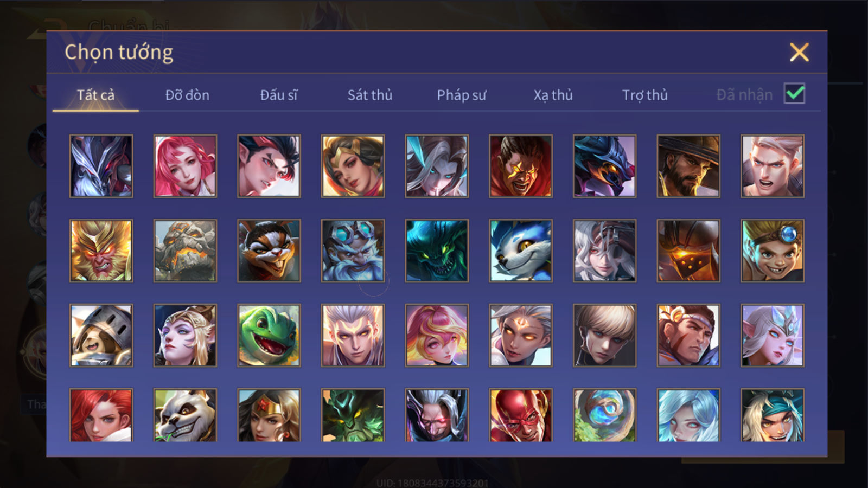Choose the red masked Flash hero
The width and height of the screenshot is (868, 488).
521,415
